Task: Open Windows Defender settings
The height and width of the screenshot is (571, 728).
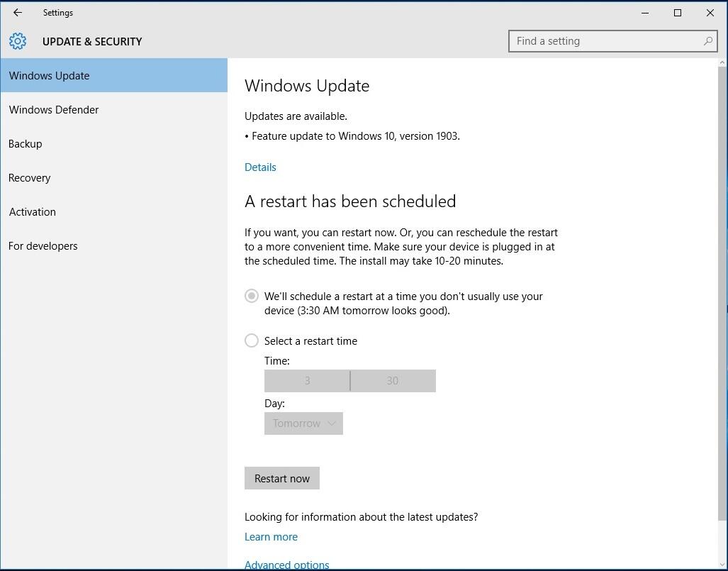Action: click(x=113, y=110)
